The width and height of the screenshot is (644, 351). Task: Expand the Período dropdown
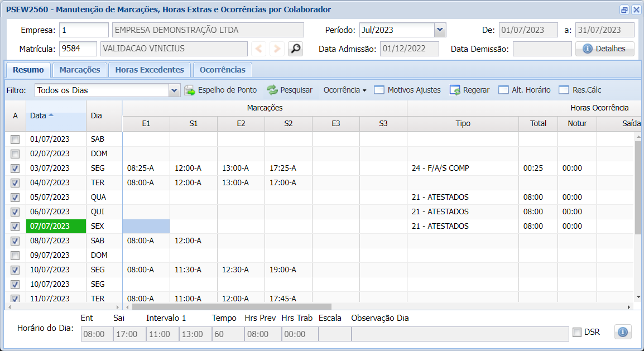(x=440, y=30)
